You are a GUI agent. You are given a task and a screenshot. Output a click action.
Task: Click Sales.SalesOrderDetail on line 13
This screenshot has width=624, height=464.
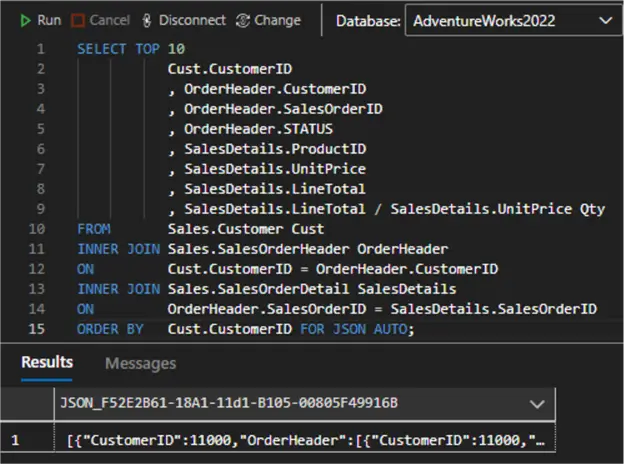[258, 289]
